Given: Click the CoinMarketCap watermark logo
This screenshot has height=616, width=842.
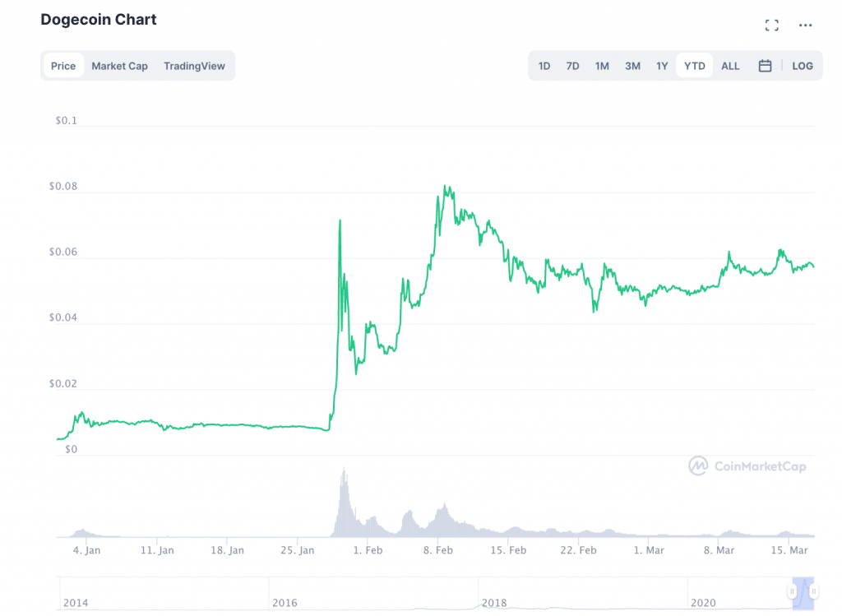Looking at the screenshot, I should click(x=747, y=466).
